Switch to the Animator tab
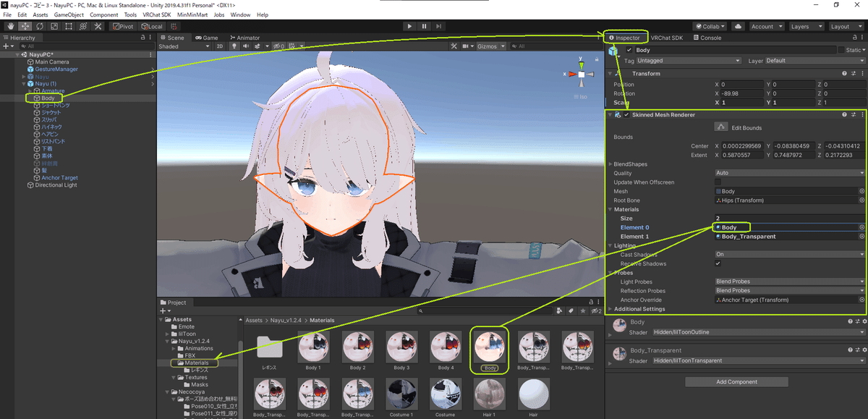The image size is (868, 419). [244, 38]
